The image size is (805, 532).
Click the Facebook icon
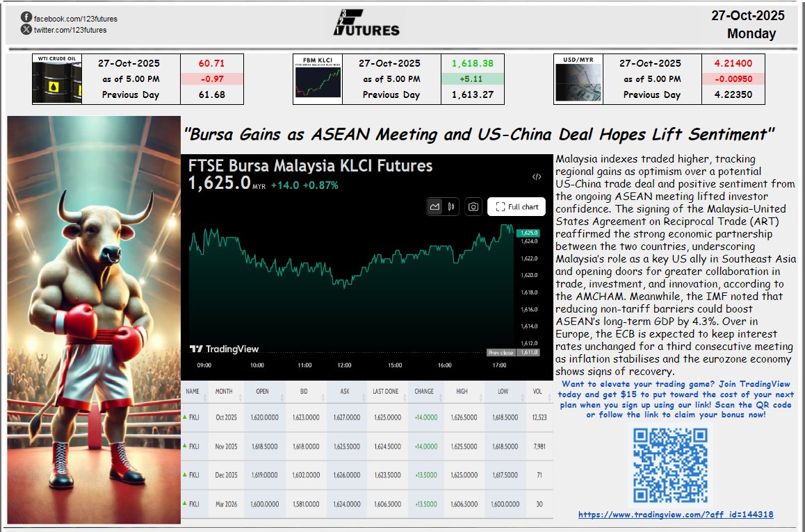click(26, 17)
